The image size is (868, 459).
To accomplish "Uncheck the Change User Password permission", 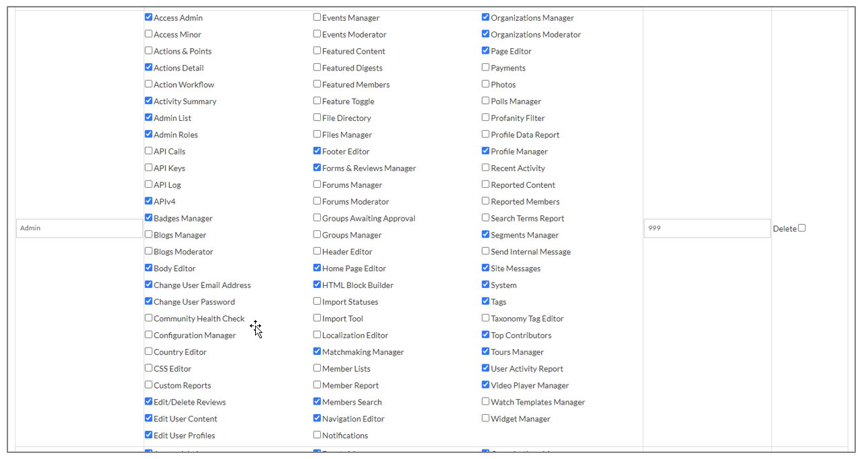I will [148, 301].
